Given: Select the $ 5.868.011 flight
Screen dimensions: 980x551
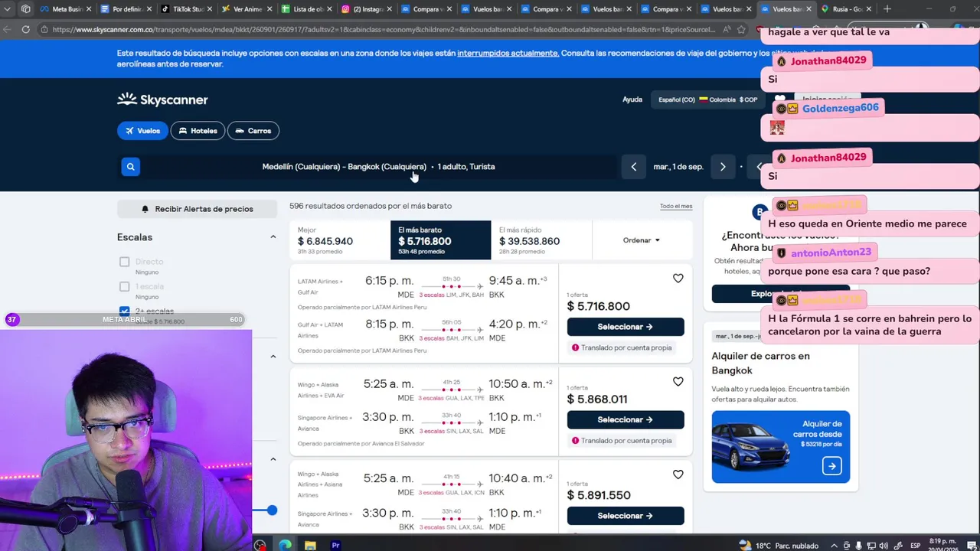Looking at the screenshot, I should 626,419.
